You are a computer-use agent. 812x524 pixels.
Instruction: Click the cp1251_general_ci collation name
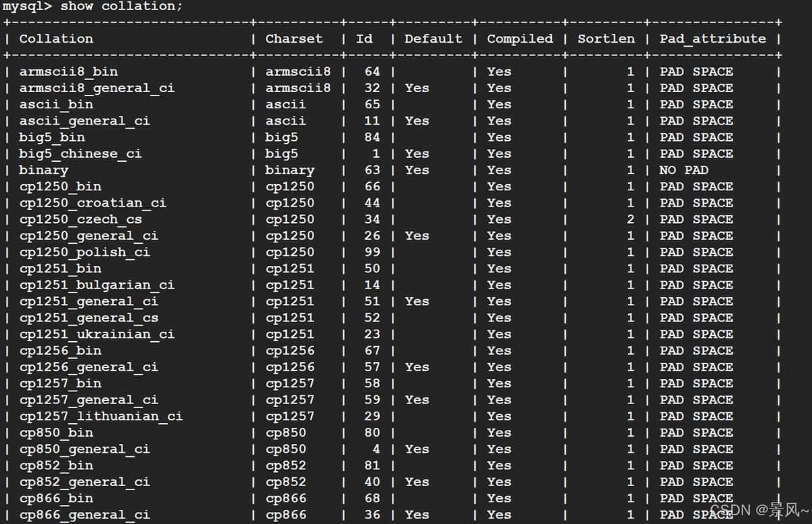coord(89,301)
